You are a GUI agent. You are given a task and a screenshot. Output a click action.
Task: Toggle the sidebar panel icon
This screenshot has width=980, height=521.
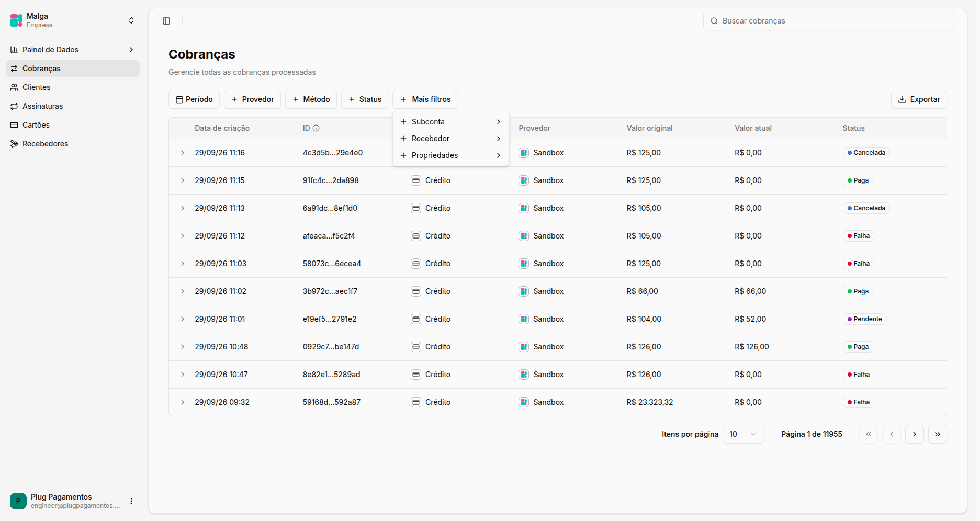[x=166, y=21]
